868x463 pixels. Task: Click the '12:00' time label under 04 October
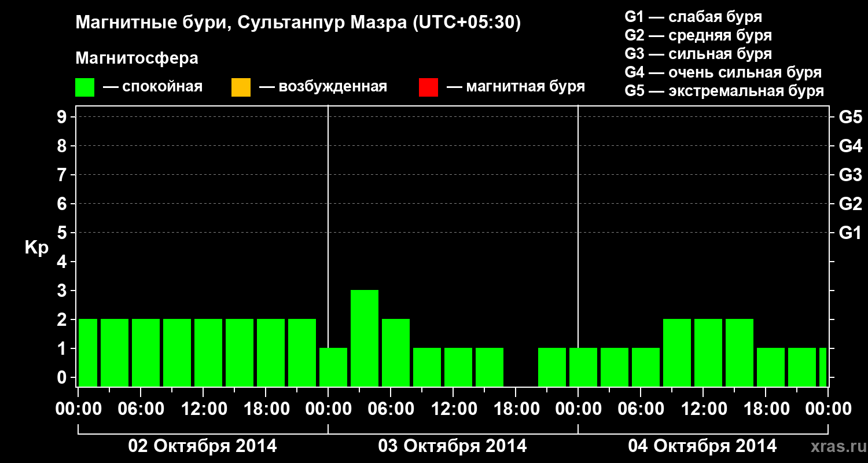pyautogui.click(x=703, y=409)
